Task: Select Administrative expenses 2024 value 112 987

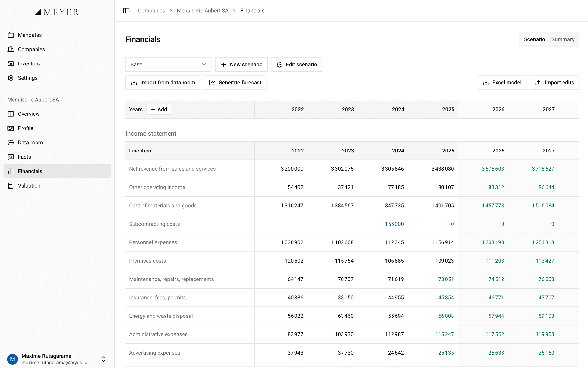Action: point(394,334)
